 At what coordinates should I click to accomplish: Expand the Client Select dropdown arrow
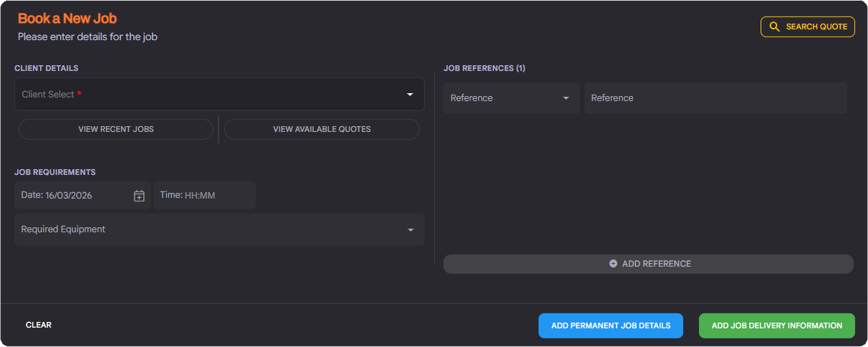(x=410, y=95)
